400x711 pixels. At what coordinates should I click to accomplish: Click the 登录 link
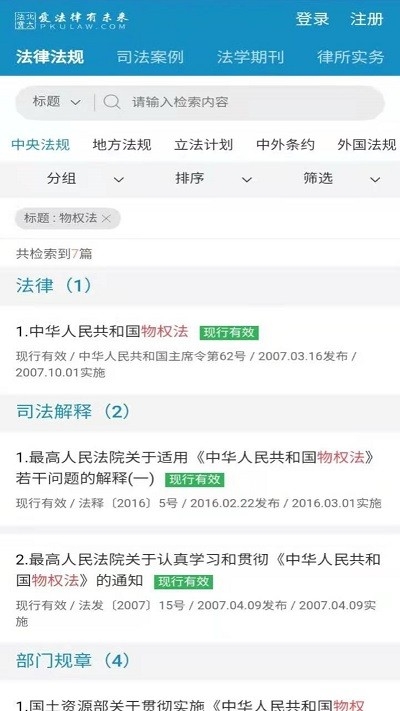[x=312, y=19]
